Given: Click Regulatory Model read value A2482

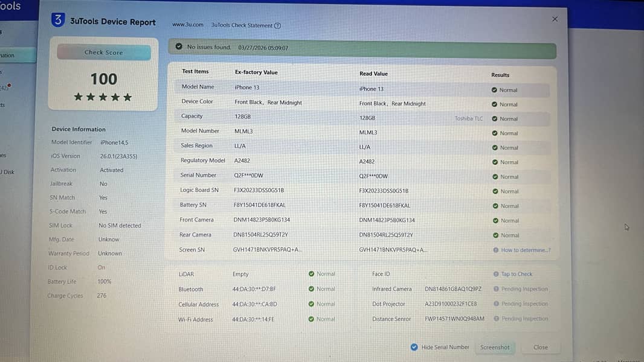Looking at the screenshot, I should [x=367, y=162].
